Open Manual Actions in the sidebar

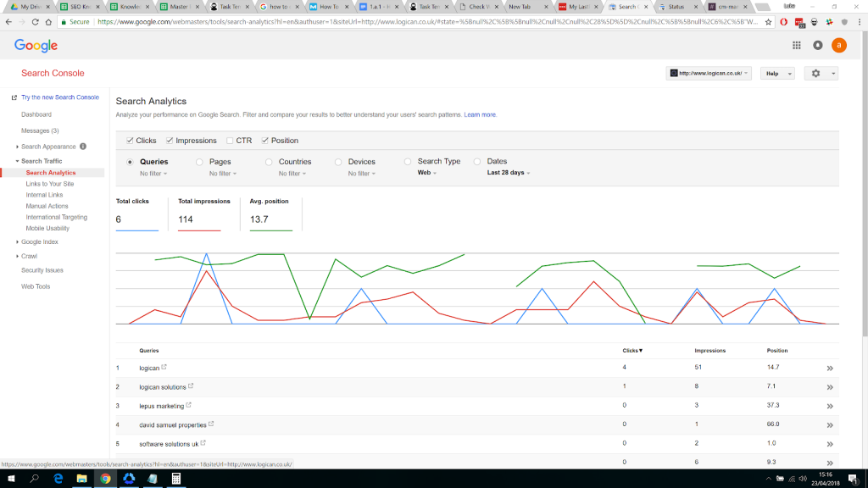47,206
